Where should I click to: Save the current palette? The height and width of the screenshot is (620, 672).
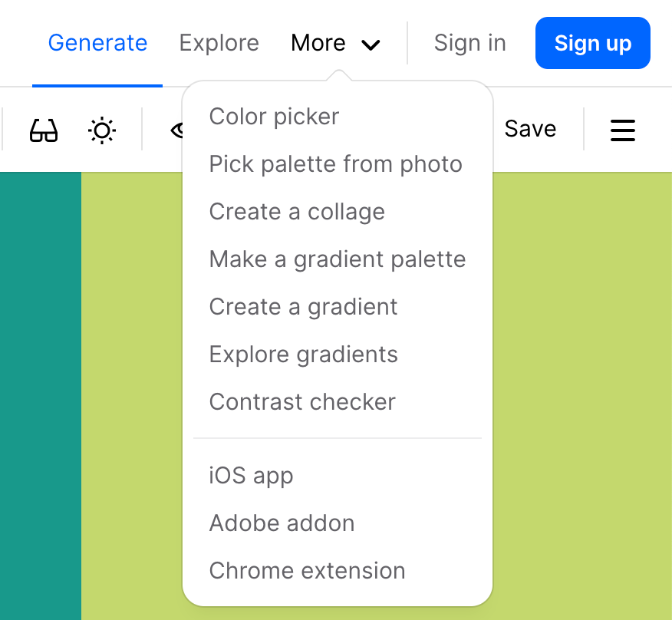pyautogui.click(x=530, y=129)
